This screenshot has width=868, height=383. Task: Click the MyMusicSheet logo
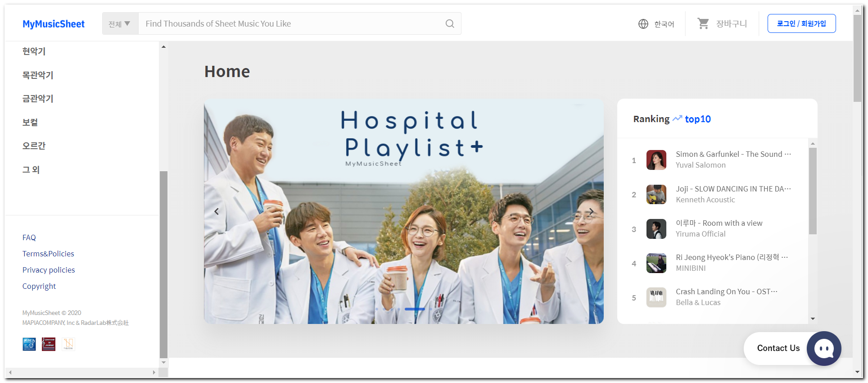(54, 24)
